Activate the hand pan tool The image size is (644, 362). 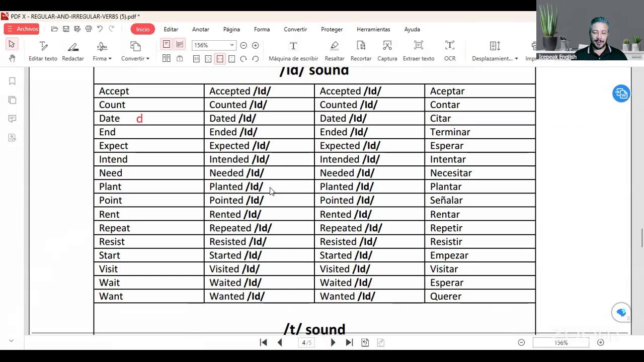click(12, 58)
